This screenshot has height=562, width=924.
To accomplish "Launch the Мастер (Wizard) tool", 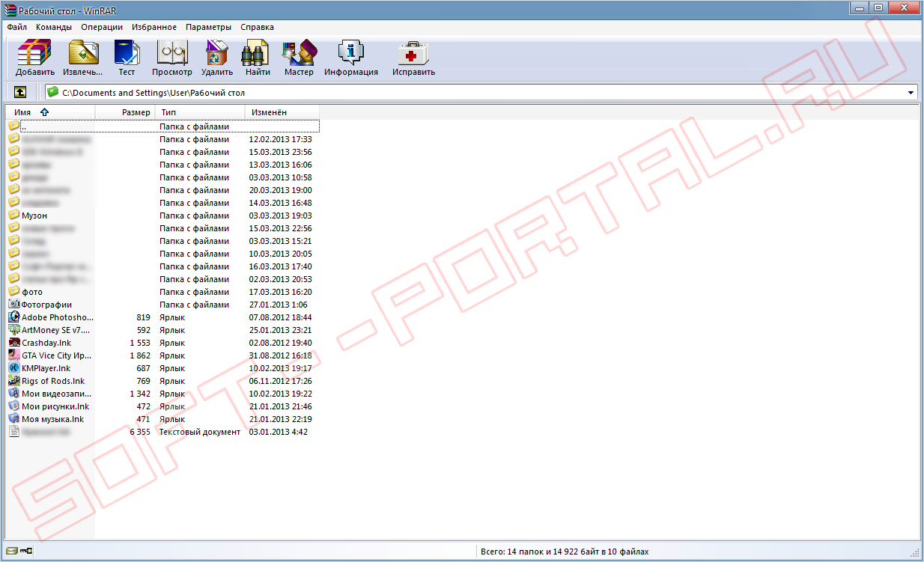I will point(299,52).
